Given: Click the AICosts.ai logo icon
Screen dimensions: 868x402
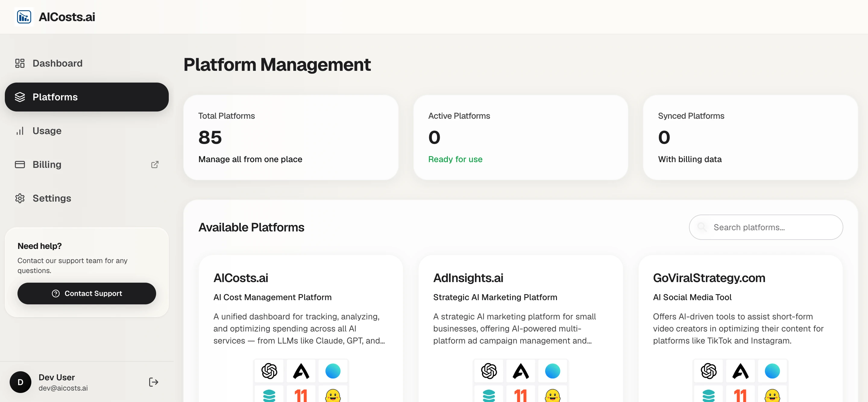Looking at the screenshot, I should 24,17.
